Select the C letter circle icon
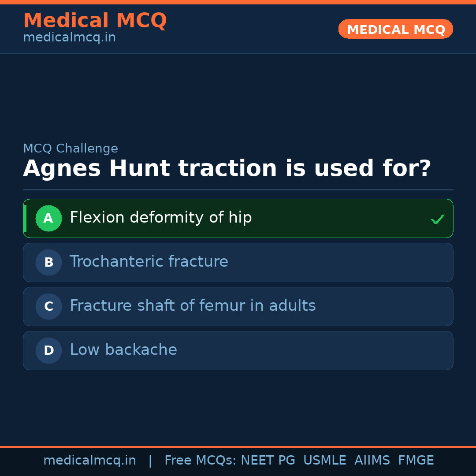Viewport: 476px width, 476px height. (x=48, y=306)
